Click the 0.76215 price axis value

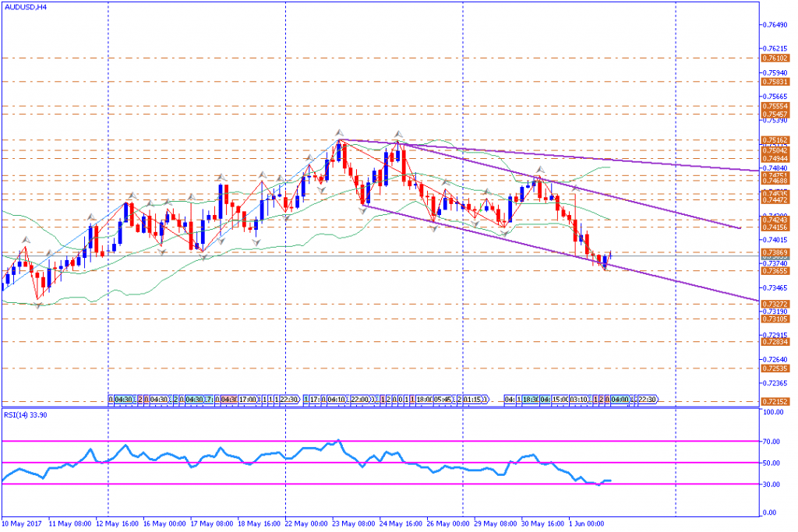click(776, 49)
